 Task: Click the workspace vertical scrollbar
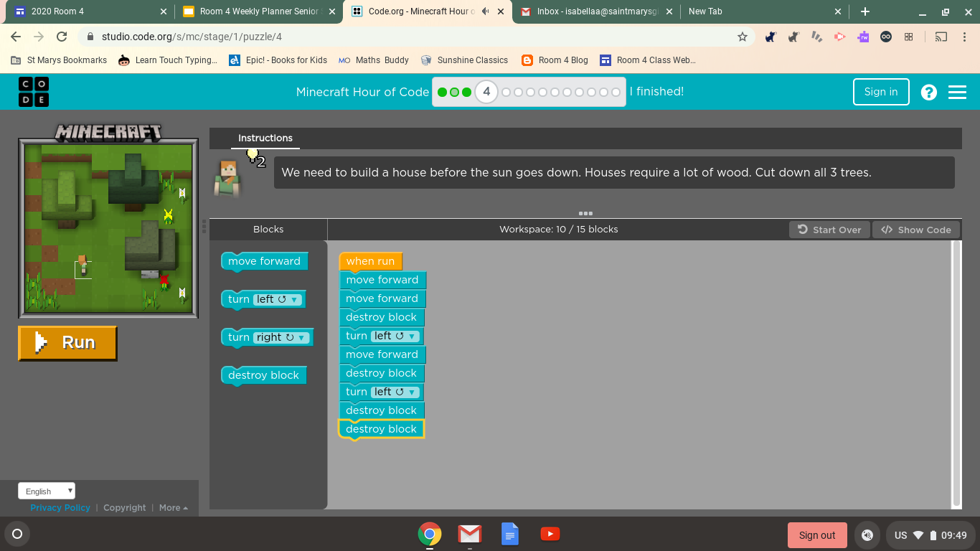click(x=956, y=373)
